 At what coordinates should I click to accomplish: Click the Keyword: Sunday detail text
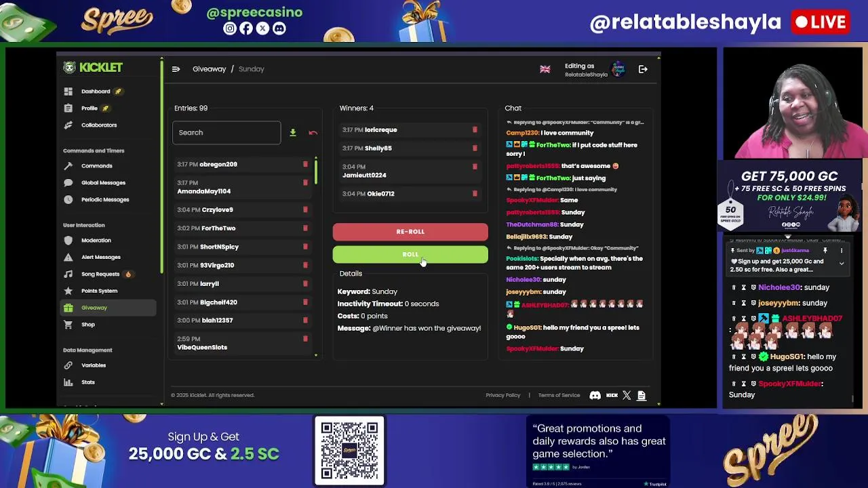[x=368, y=291]
